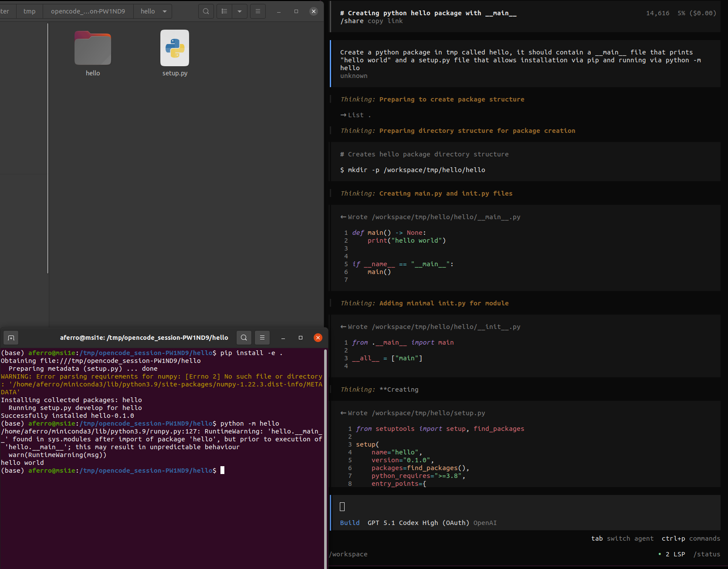Go to tmp in the path bar
Image resolution: width=728 pixels, height=569 pixels.
[30, 11]
